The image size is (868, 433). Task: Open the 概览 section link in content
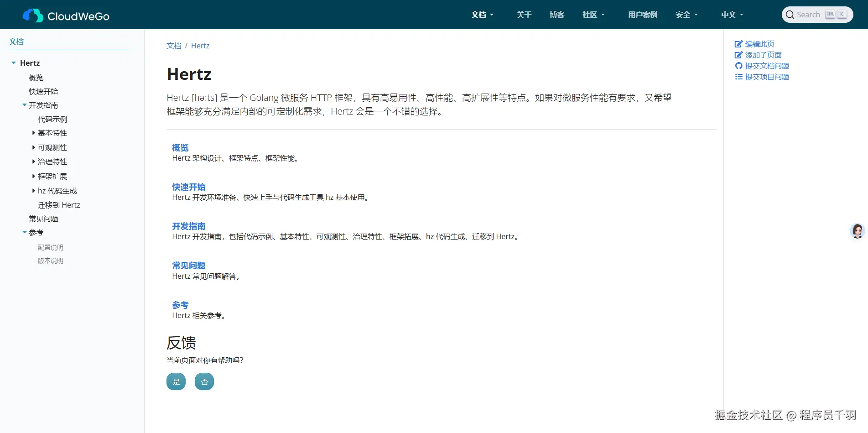180,147
